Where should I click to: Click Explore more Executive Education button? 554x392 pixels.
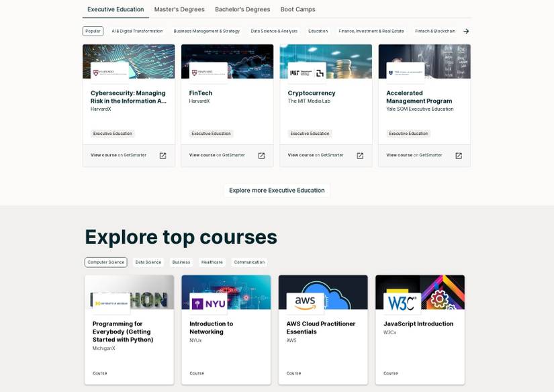277,190
